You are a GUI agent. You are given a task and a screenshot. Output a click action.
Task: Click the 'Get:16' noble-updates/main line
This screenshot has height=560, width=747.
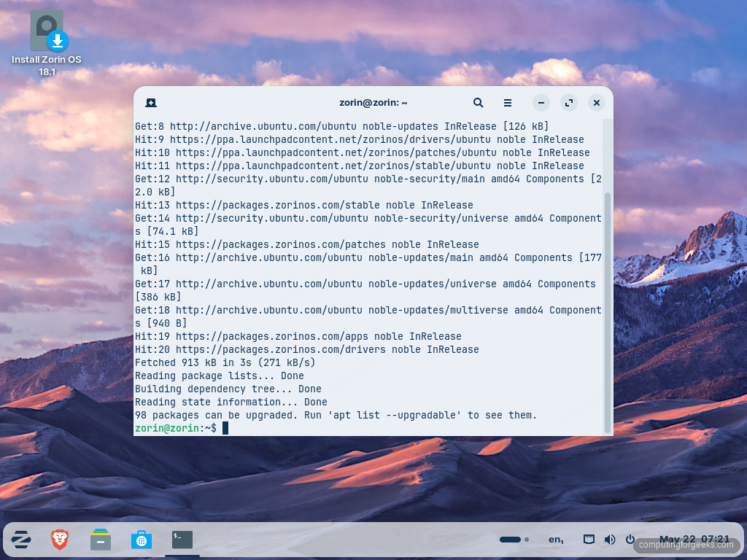click(x=368, y=264)
